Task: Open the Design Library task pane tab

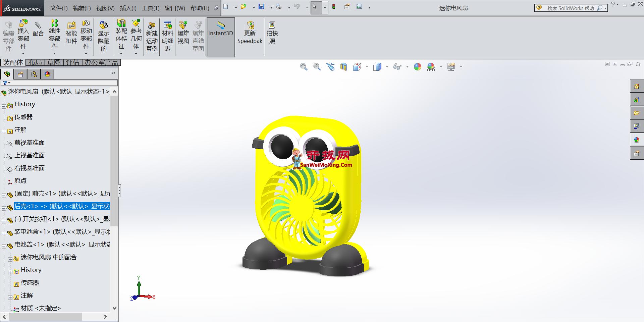Action: [x=637, y=100]
